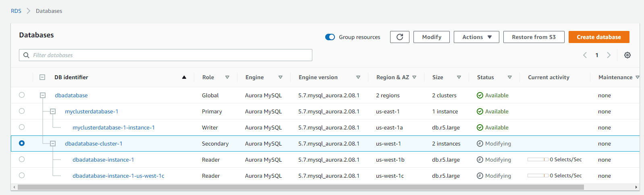644x195 pixels.
Task: Click Available status icon for myclusterdatabase-1
Action: (480, 111)
